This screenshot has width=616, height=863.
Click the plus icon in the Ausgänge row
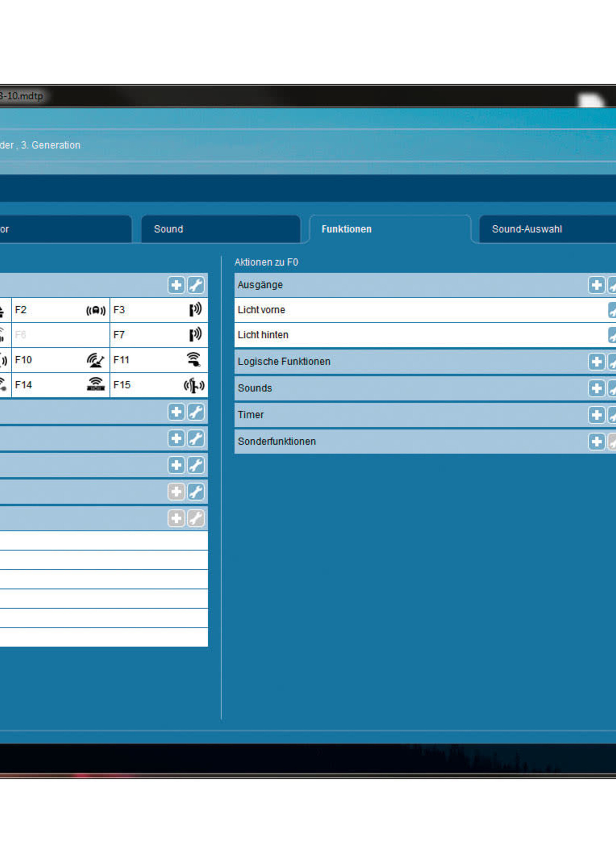[596, 285]
